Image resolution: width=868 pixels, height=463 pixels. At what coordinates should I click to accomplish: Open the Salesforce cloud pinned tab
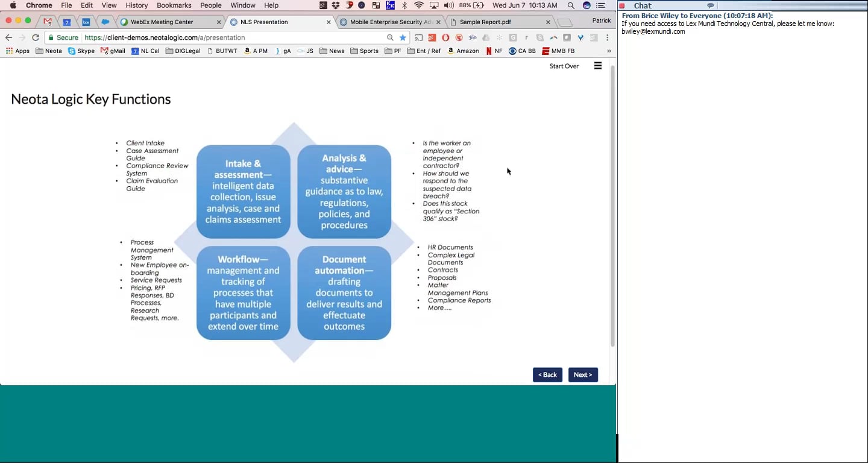(105, 22)
